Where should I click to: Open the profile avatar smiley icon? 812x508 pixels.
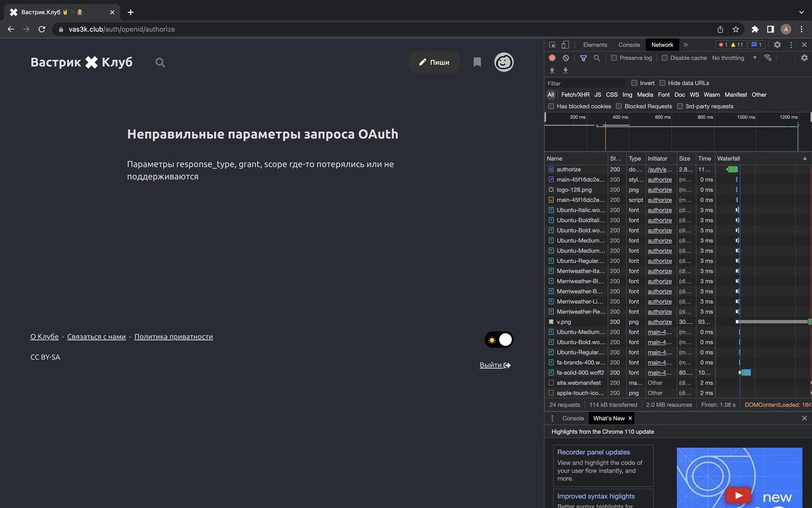[503, 62]
